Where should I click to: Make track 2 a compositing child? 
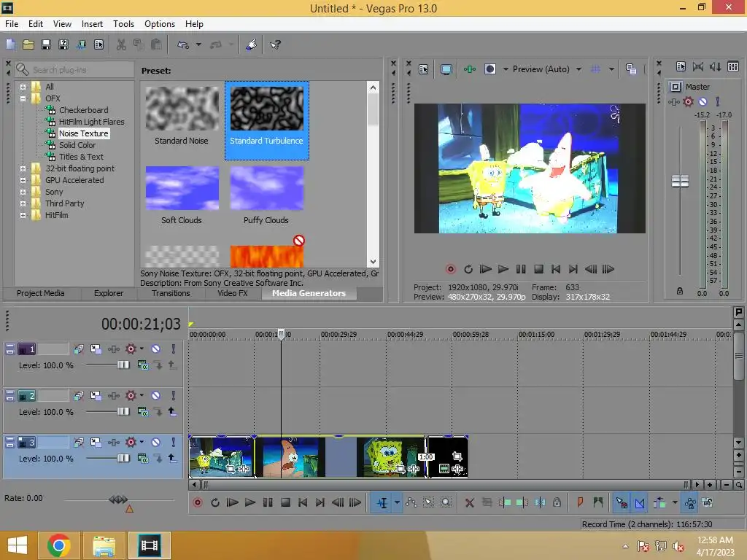(x=158, y=412)
